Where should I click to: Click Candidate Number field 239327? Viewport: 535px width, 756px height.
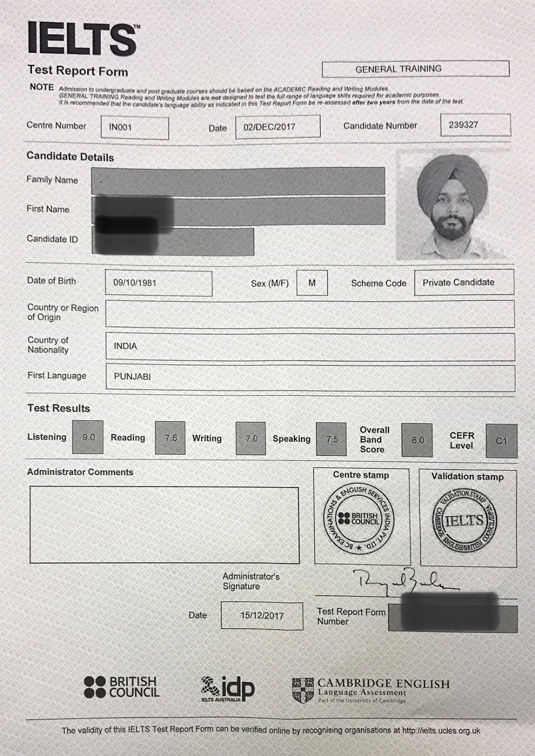click(475, 125)
